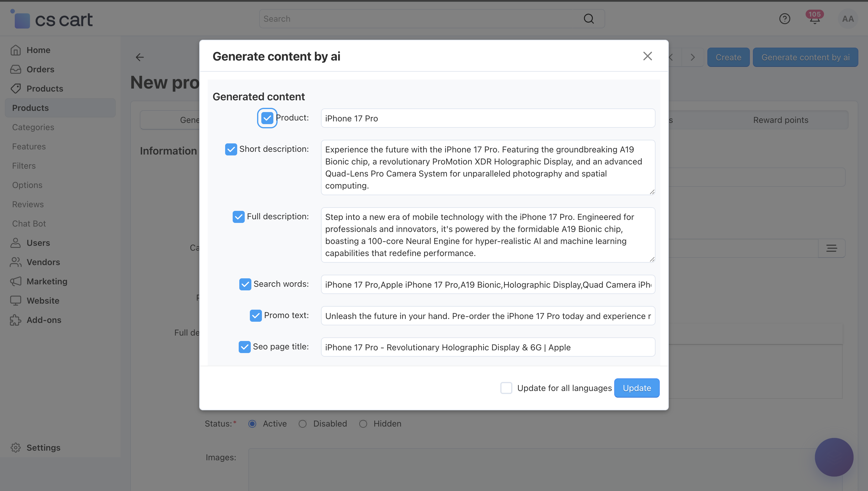Screen dimensions: 868x491
Task: Enable Update for all languages
Action: coord(506,388)
